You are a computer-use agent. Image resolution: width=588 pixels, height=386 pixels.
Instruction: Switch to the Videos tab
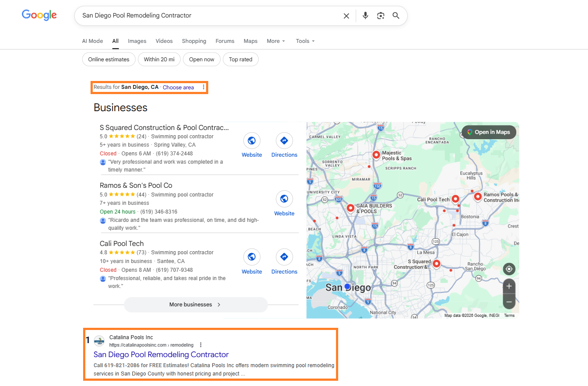(164, 41)
